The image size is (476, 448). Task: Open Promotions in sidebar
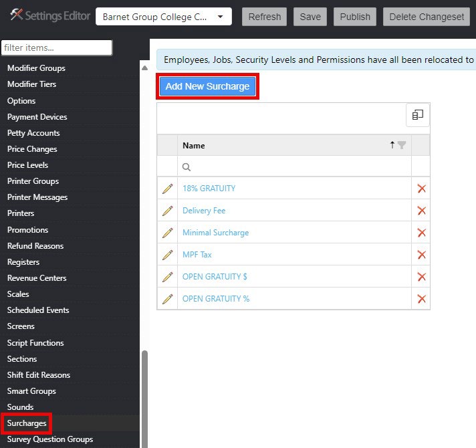27,230
